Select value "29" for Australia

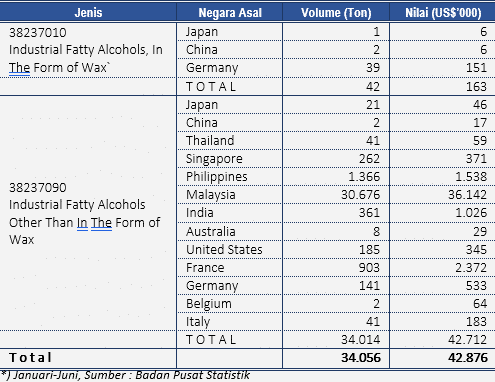480,232
